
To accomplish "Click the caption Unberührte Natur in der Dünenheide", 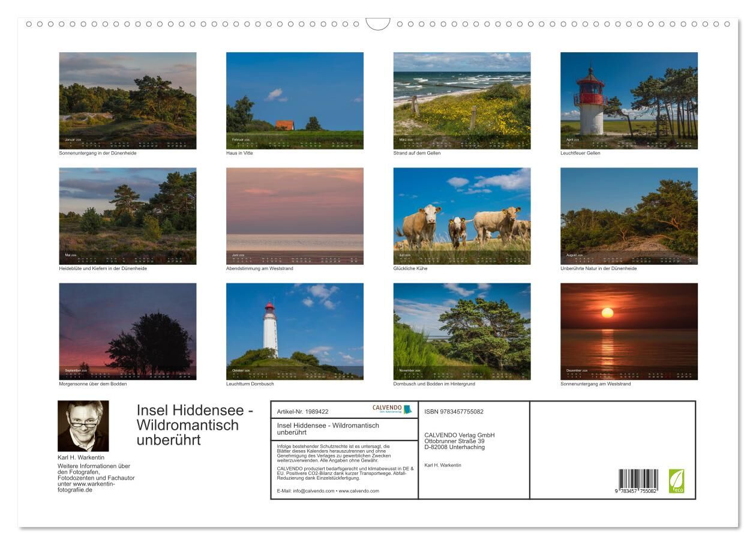I will pos(598,268).
